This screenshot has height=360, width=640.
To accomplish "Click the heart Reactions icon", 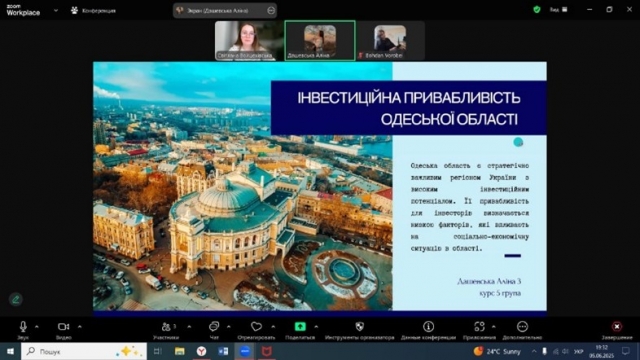I will point(256,327).
